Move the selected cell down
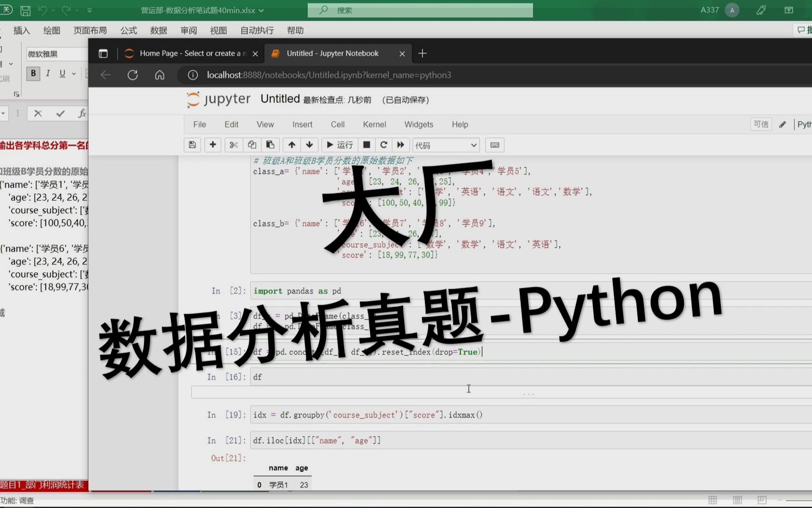The height and width of the screenshot is (508, 812). [309, 145]
